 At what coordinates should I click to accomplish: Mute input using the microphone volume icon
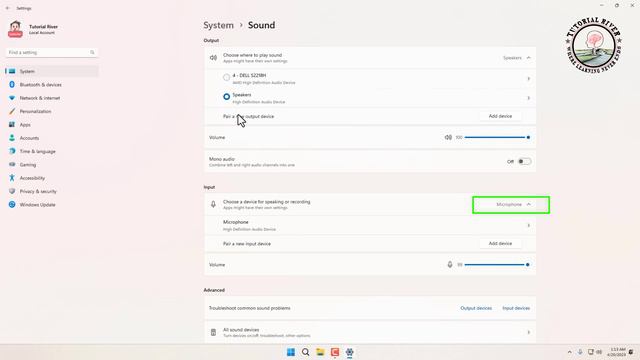(x=450, y=265)
